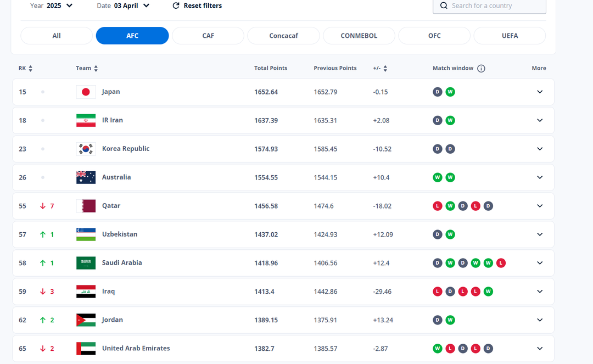Focus the Search for a country field

[x=494, y=5]
